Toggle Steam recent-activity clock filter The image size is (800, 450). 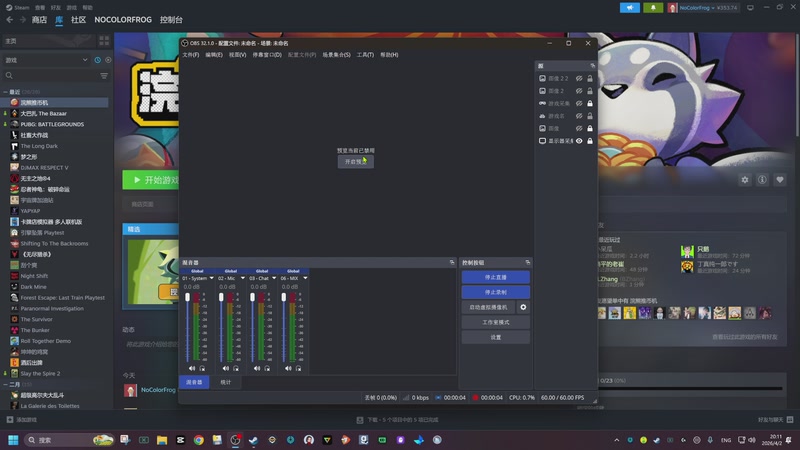[97, 60]
